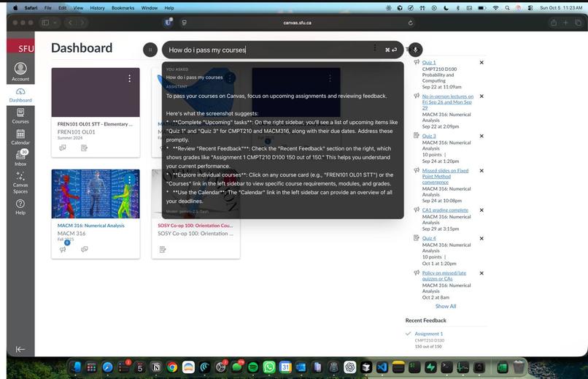Dismiss the 'CA1 grading complete' item

(481, 210)
